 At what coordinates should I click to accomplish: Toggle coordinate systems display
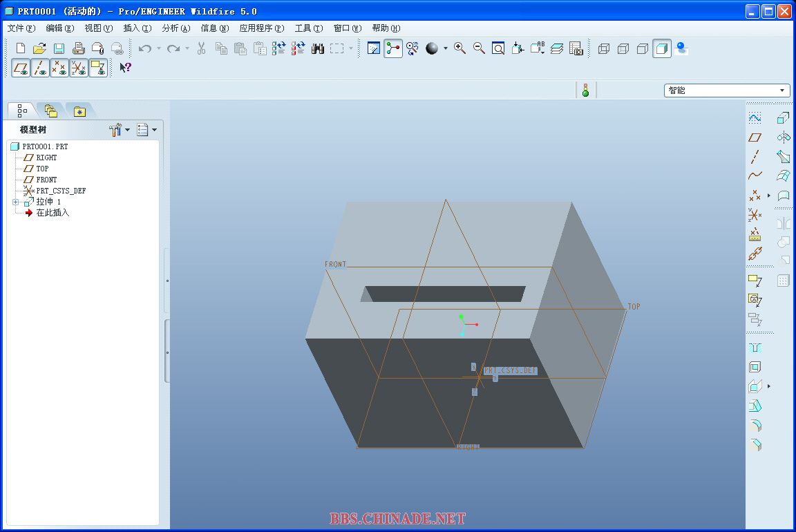point(79,68)
